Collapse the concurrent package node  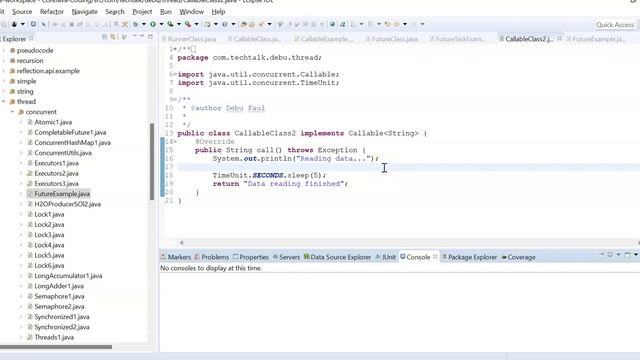[12, 112]
